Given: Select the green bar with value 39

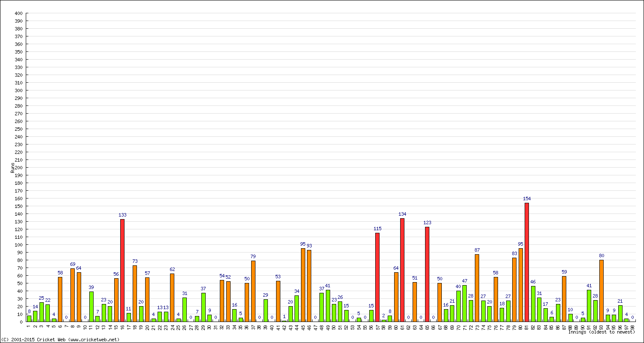Looking at the screenshot, I should 91,307.
